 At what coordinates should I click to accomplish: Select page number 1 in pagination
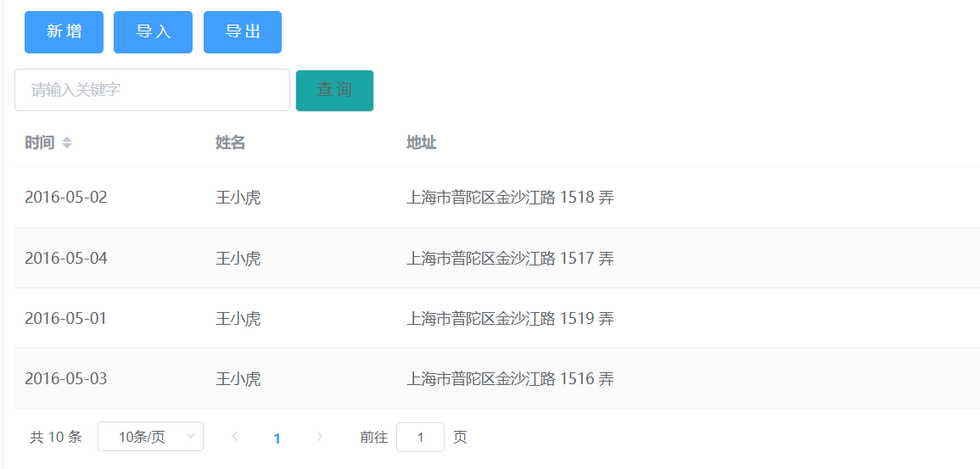(277, 438)
